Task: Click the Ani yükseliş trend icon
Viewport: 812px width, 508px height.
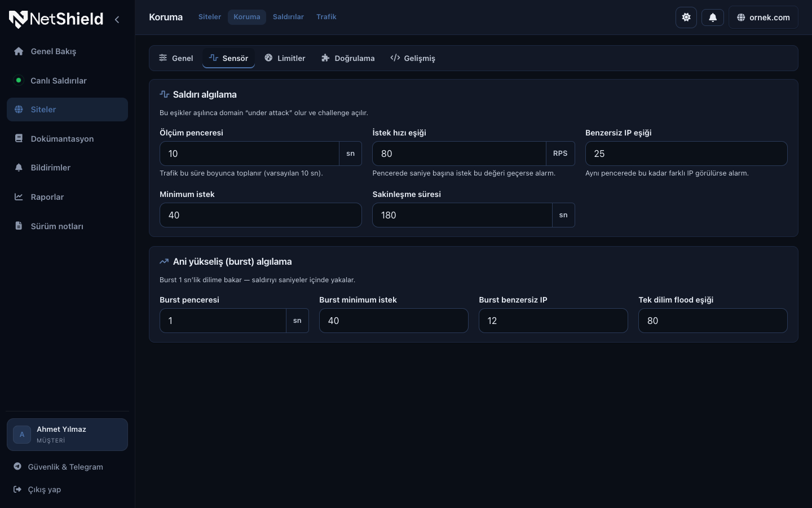Action: tap(164, 261)
